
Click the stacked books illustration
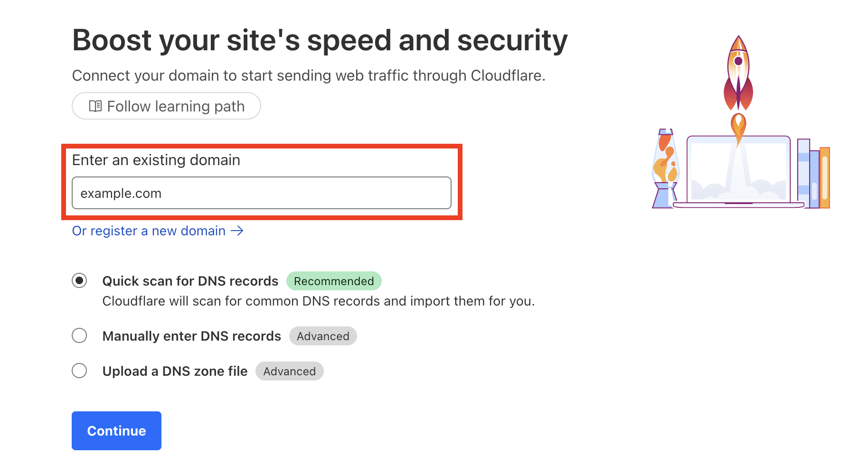813,174
